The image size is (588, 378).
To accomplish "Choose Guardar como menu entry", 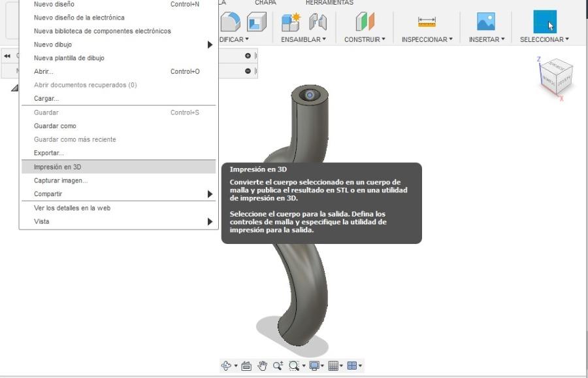I will point(118,126).
